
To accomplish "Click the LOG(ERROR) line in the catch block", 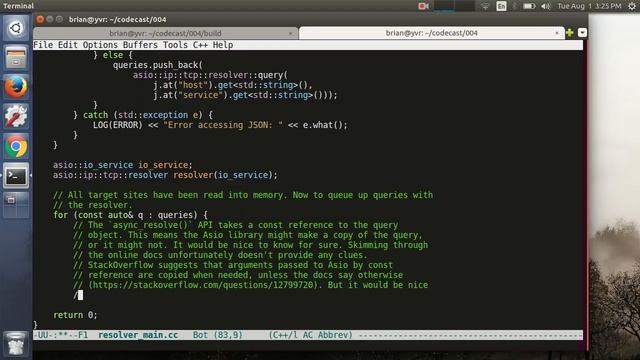I will click(x=220, y=125).
